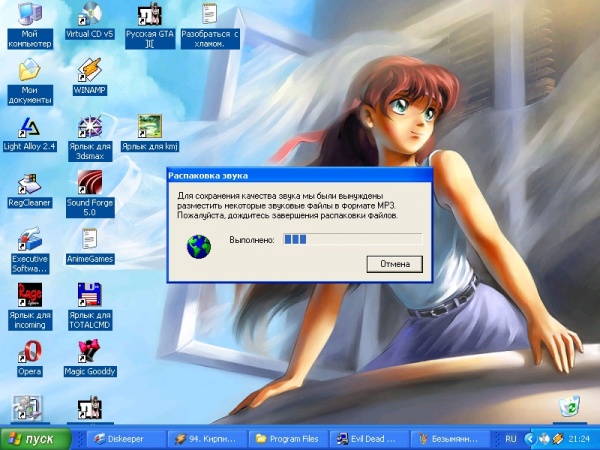Viewport: 600px width, 450px height.
Task: Open the Разобраться с хламом text file
Action: [x=210, y=25]
